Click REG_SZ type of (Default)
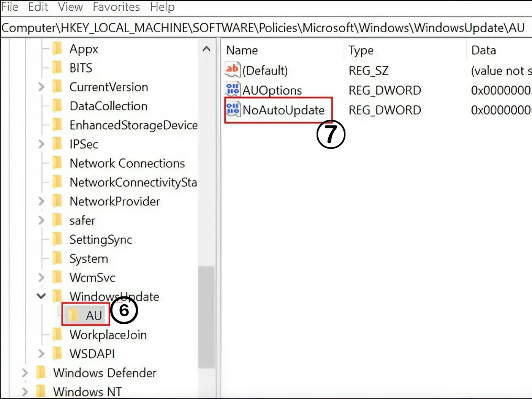532x399 pixels. (x=369, y=71)
